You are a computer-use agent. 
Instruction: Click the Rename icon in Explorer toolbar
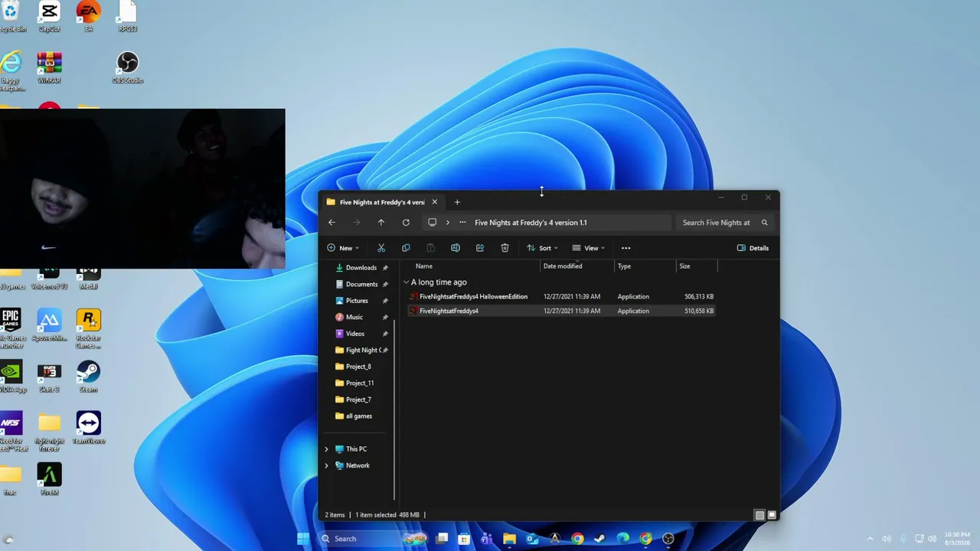pos(456,248)
